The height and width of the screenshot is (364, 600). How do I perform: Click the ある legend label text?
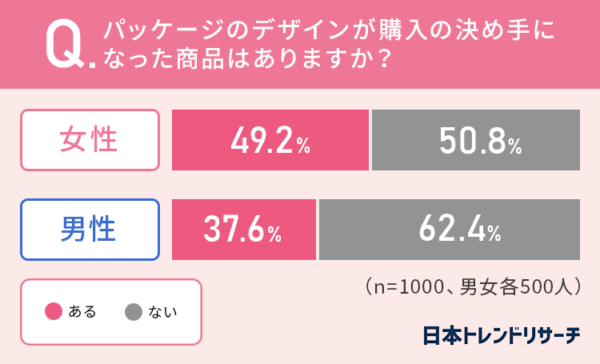(x=82, y=312)
